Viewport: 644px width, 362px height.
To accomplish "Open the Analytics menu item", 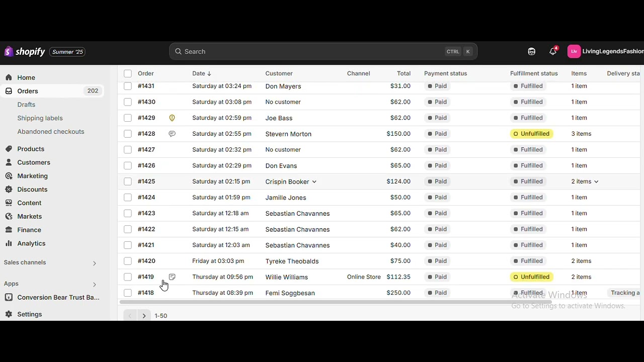I will pyautogui.click(x=31, y=243).
